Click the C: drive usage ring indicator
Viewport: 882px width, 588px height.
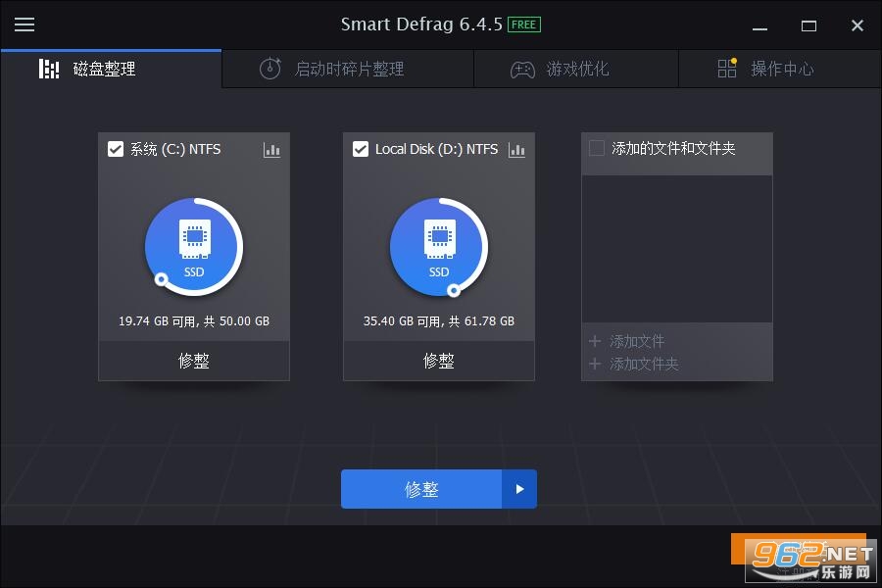[161, 279]
